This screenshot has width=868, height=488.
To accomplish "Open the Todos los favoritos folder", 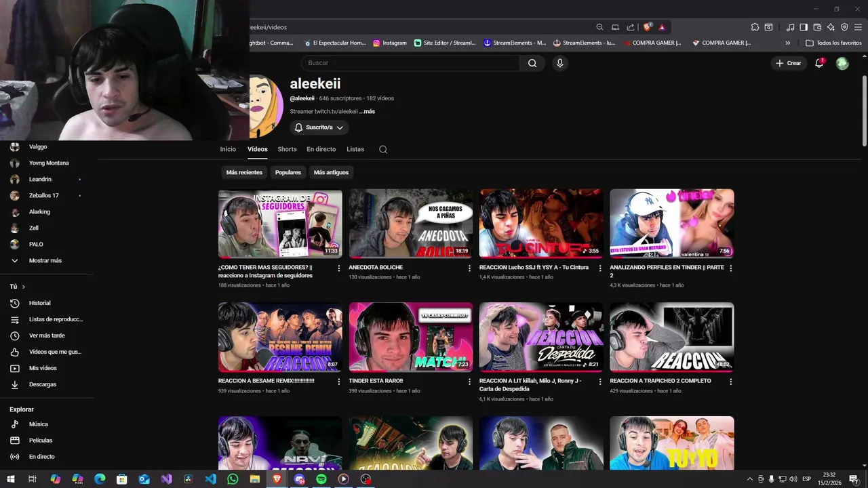I will pos(833,43).
